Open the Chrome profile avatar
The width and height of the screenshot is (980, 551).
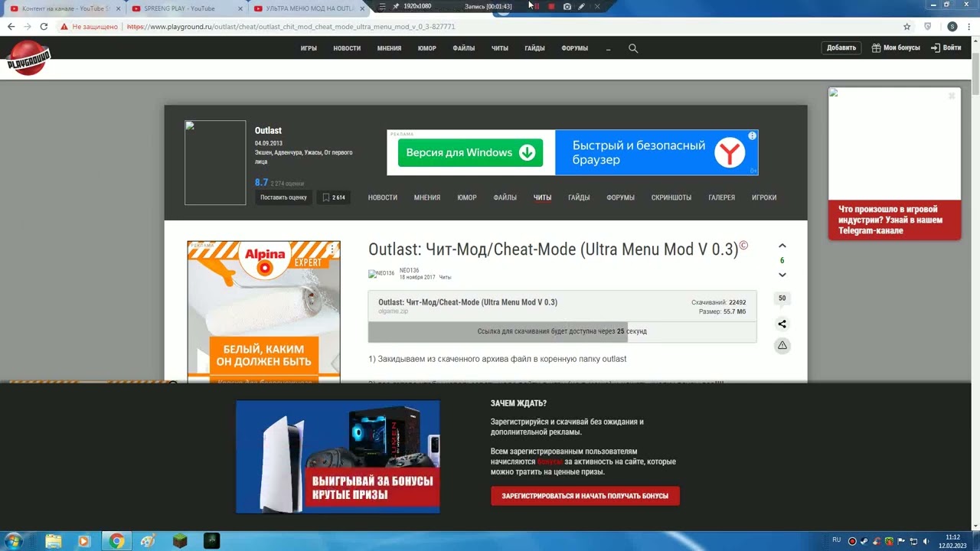click(952, 26)
